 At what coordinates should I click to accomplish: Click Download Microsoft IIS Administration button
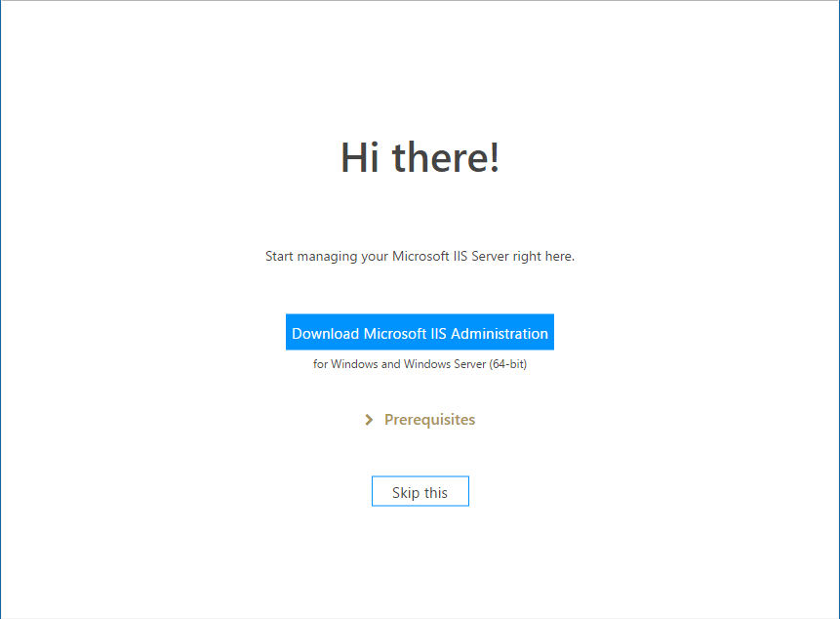coord(420,332)
